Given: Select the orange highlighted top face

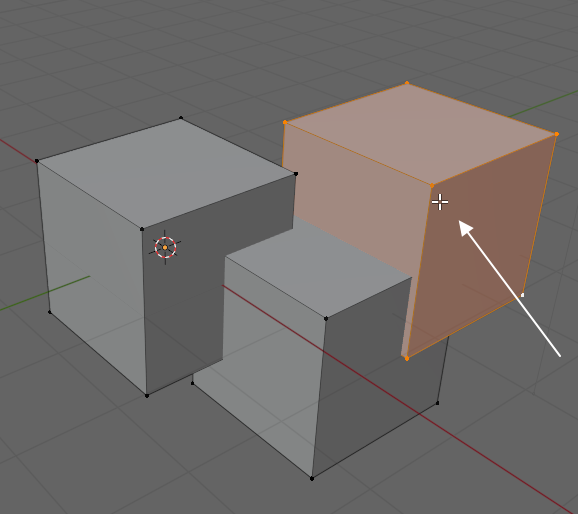Looking at the screenshot, I should (x=420, y=133).
